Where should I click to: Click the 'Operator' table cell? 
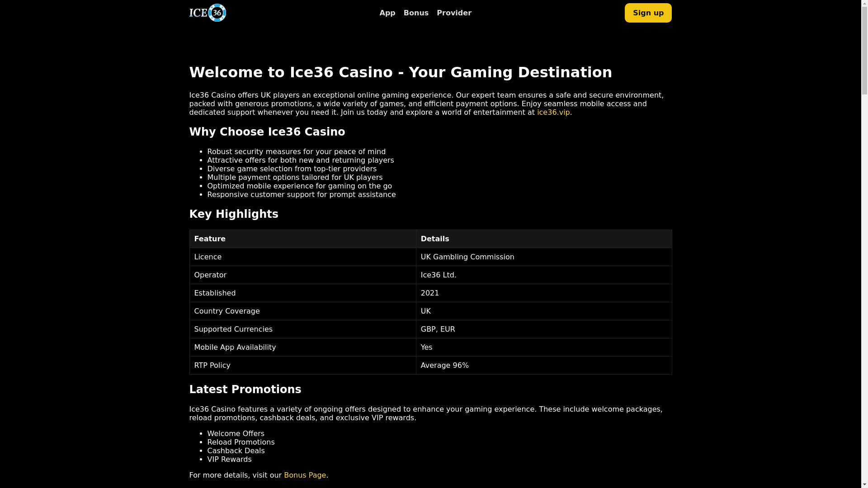pyautogui.click(x=303, y=275)
